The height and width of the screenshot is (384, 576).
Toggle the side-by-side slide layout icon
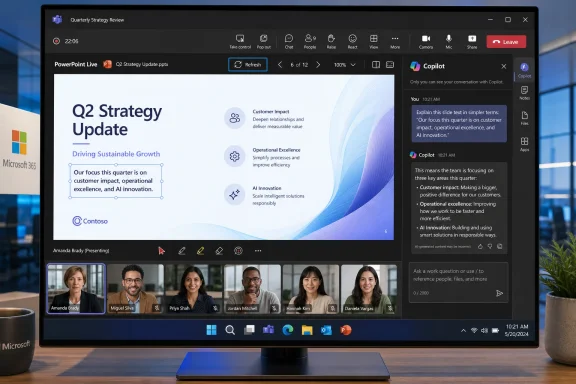[376, 65]
